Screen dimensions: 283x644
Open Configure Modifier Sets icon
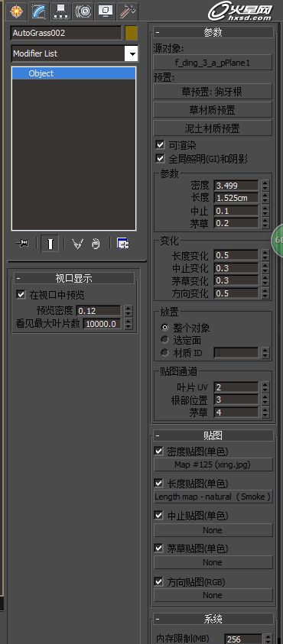123,244
